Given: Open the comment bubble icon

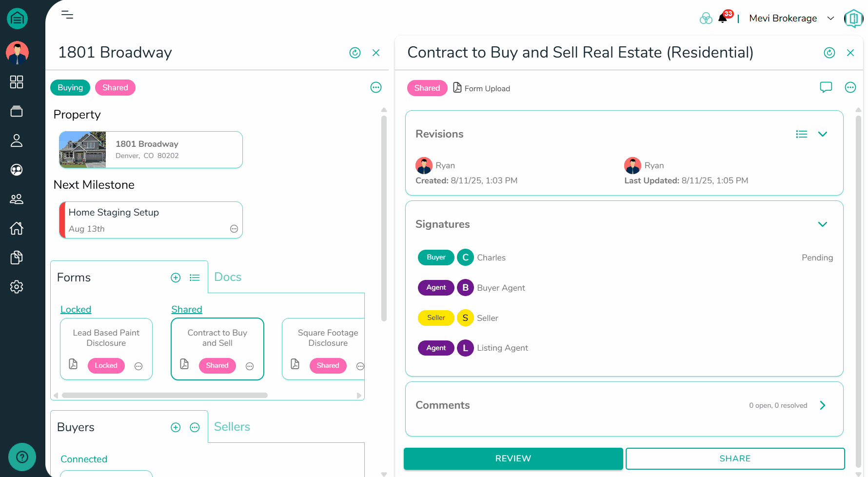Looking at the screenshot, I should click(826, 87).
